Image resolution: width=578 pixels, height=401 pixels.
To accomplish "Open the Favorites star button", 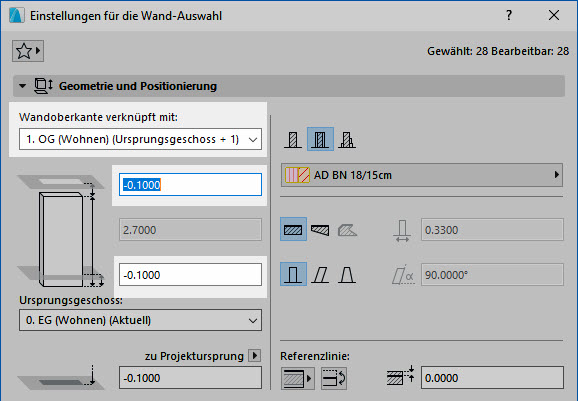I will point(28,51).
